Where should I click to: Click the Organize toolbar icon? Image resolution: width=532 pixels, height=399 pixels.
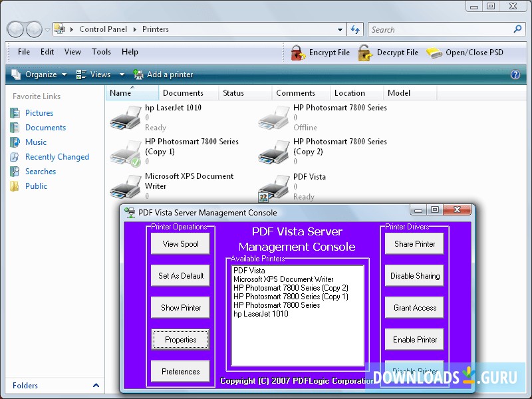16,74
